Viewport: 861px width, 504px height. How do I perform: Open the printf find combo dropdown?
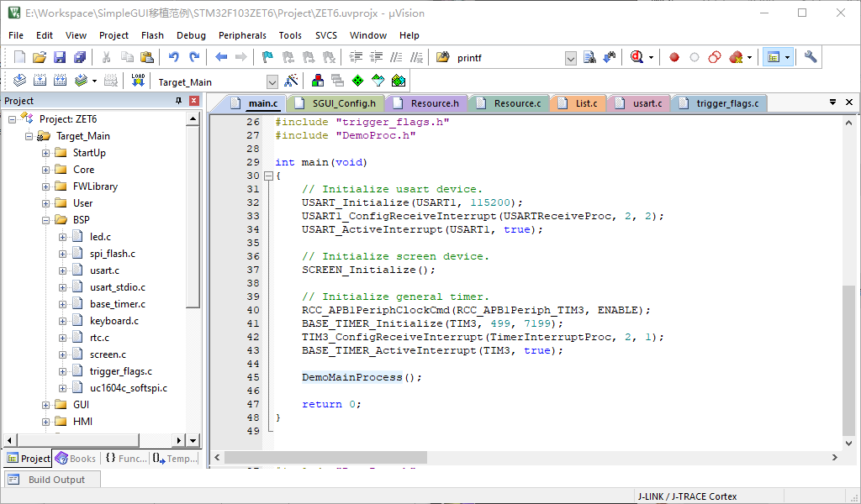(571, 58)
